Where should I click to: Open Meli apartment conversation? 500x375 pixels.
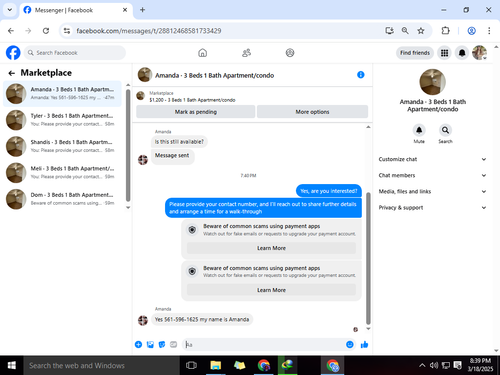[62, 173]
